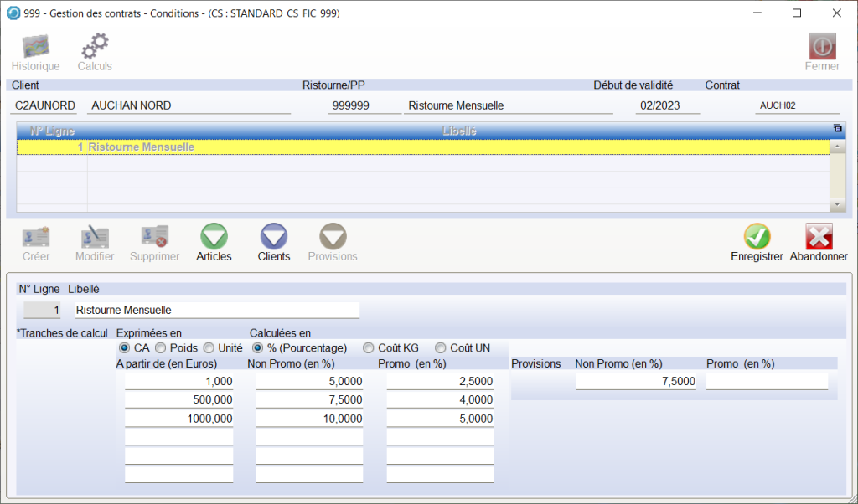Screen dimensions: 858x504
Task: Open the Historique toolbar icon
Action: 35,47
